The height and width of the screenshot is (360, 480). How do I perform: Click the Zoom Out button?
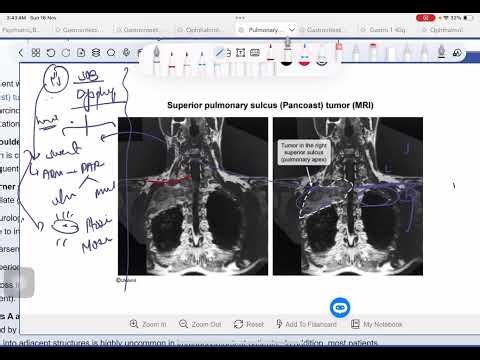coord(200,324)
